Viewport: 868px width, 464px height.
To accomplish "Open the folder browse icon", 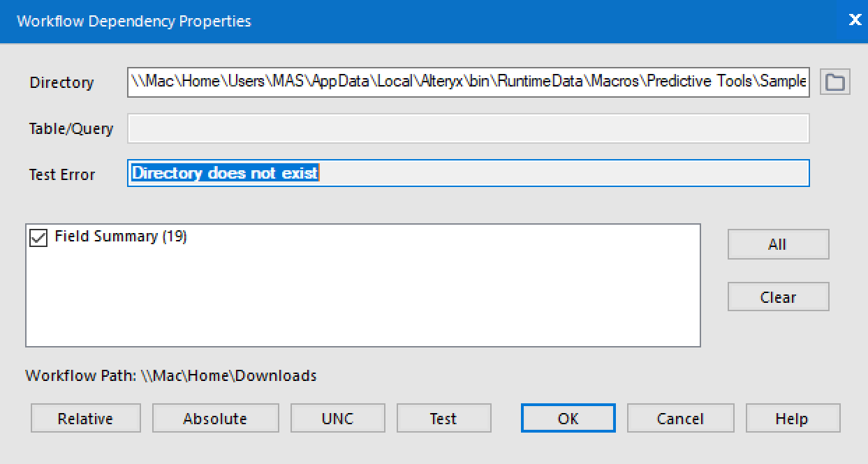I will pyautogui.click(x=836, y=82).
